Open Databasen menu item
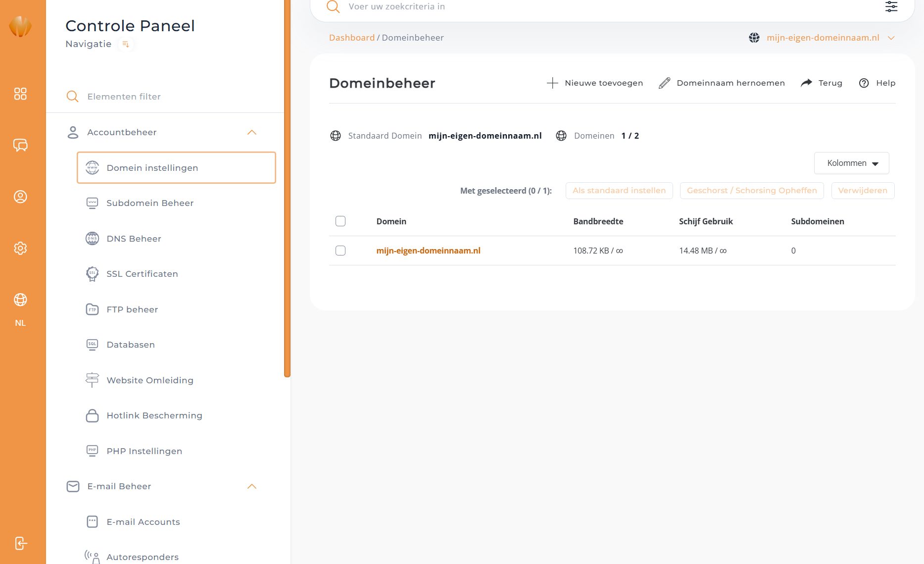Viewport: 924px width, 564px height. (x=176, y=345)
